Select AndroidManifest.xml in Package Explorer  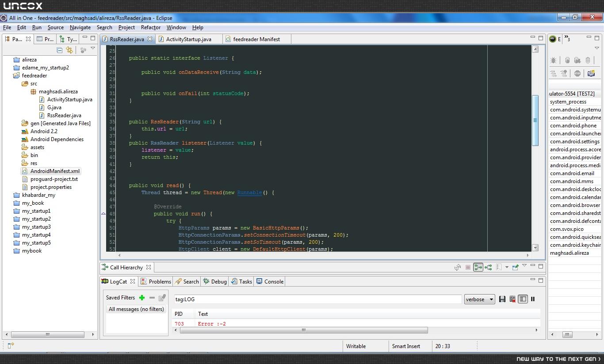coord(55,171)
